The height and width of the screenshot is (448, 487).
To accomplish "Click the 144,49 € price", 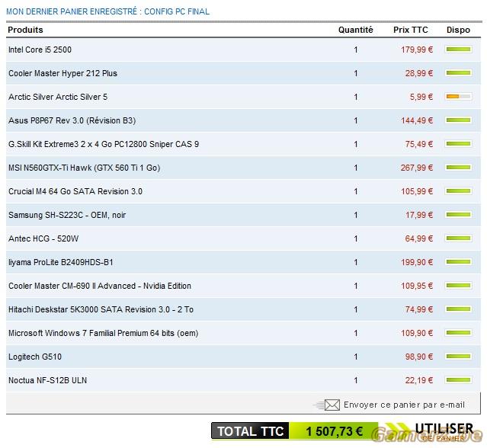I will click(417, 120).
